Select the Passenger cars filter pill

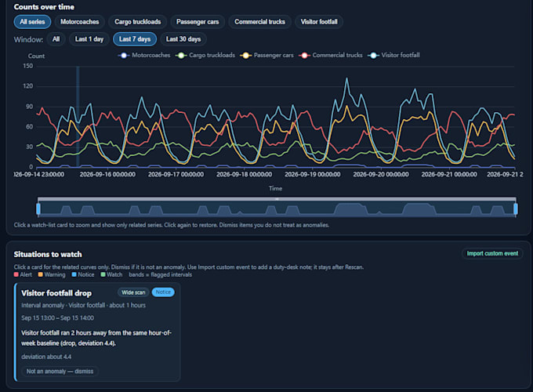[198, 22]
